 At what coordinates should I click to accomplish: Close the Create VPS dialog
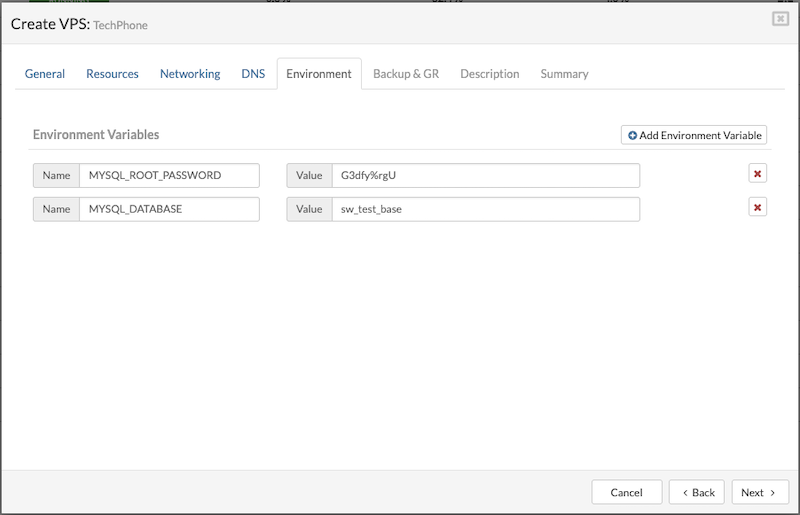click(x=780, y=19)
